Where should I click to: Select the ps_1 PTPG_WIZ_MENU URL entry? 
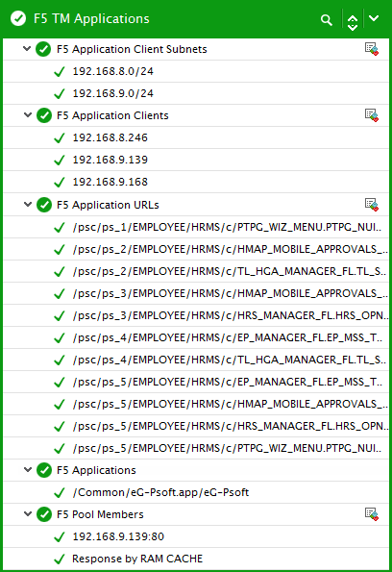click(196, 227)
